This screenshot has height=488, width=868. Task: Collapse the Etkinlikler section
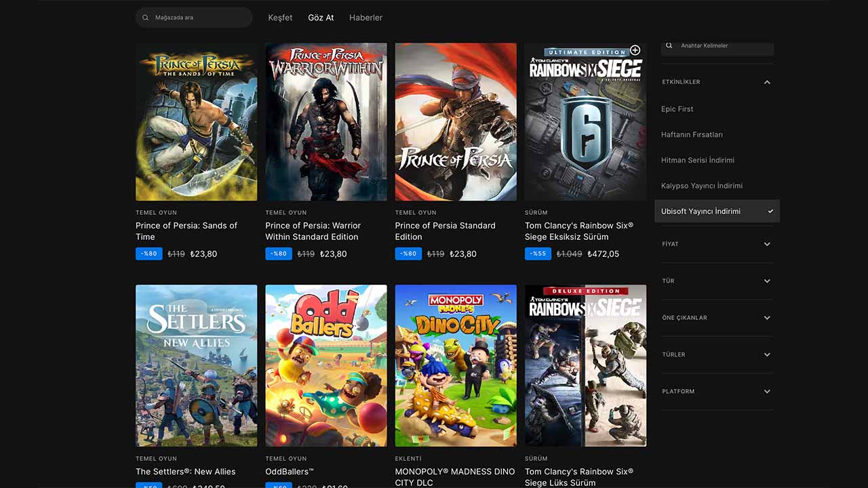[767, 83]
